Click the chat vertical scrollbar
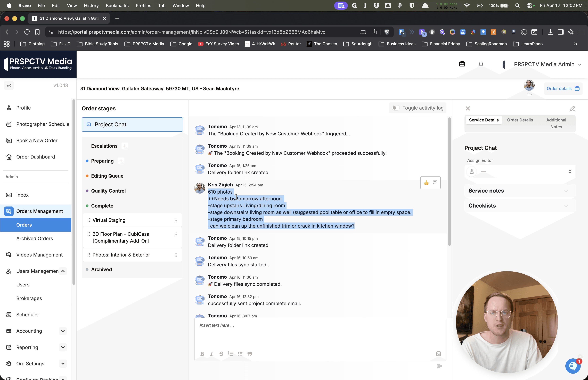This screenshot has height=380, width=588. (449, 181)
